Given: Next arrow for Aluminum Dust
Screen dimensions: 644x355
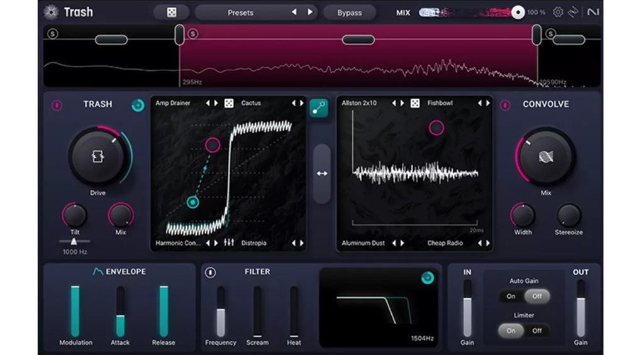Looking at the screenshot, I should tap(402, 243).
